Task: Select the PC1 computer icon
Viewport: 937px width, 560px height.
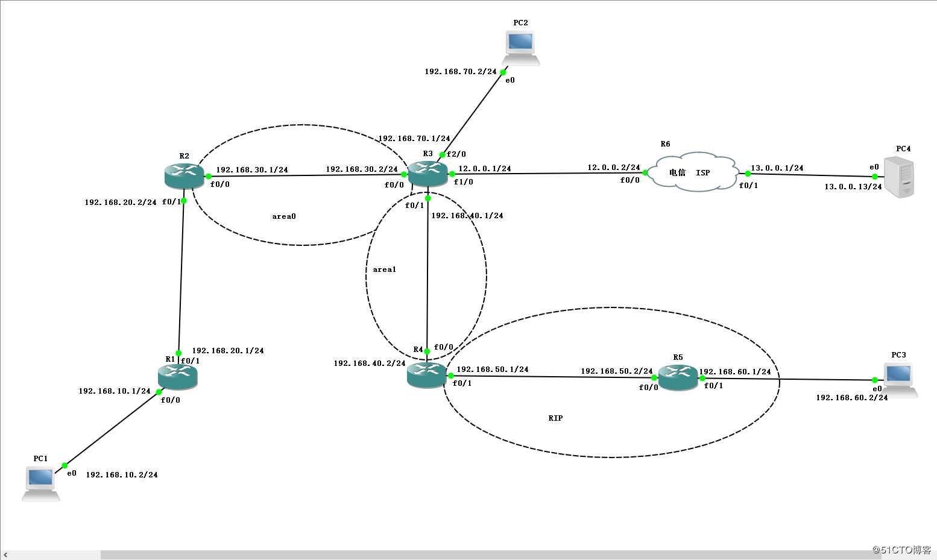Action: click(41, 483)
